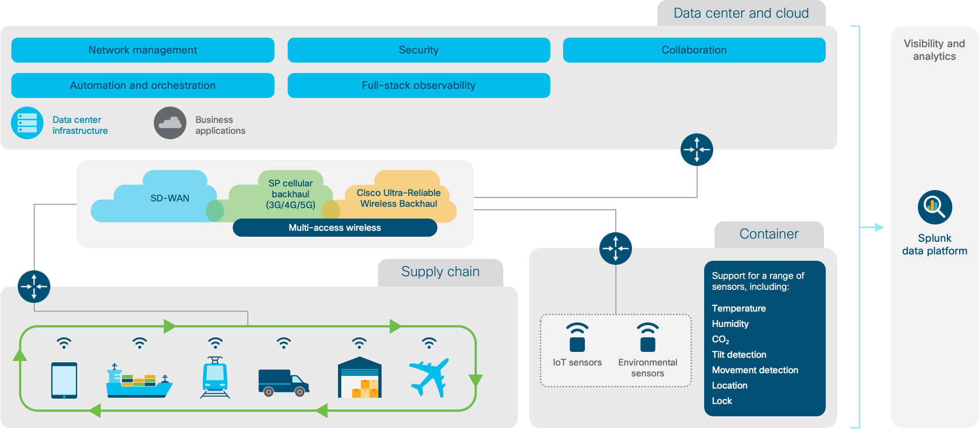Click the Lock sensor entry
The height and width of the screenshot is (429, 980).
[722, 401]
